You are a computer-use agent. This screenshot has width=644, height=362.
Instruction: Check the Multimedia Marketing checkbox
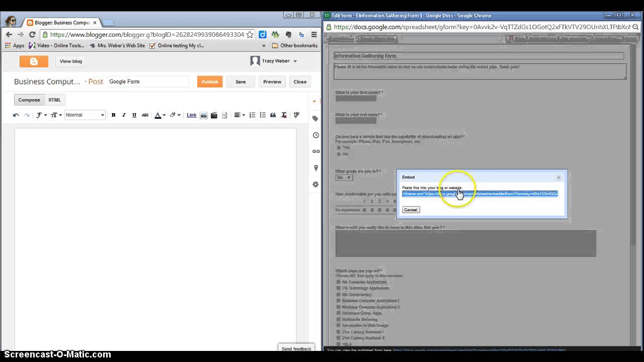click(339, 319)
